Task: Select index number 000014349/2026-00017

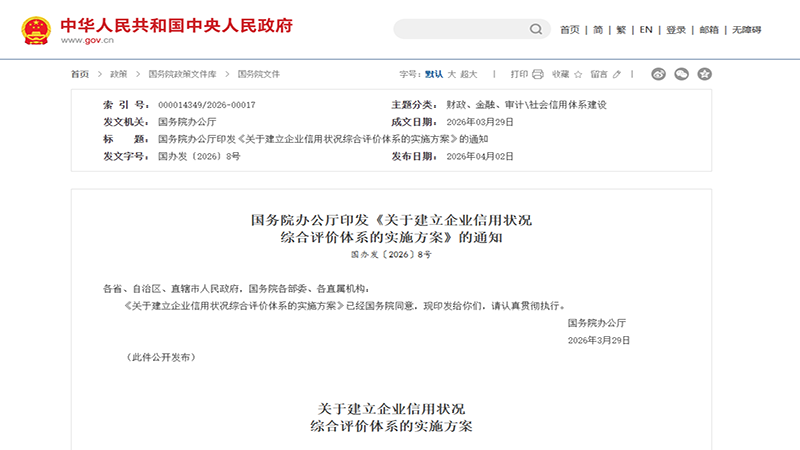Action: click(x=207, y=105)
